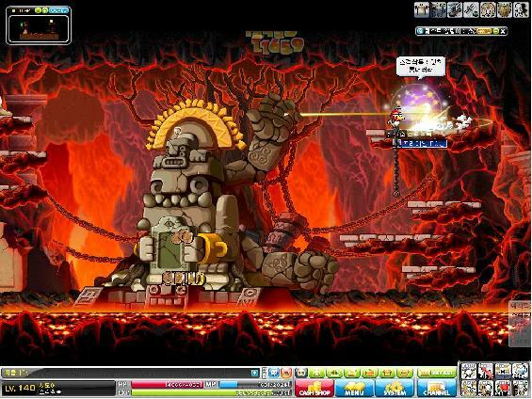Open world map via blue minimap button
532x399 pixels.
click(59, 10)
